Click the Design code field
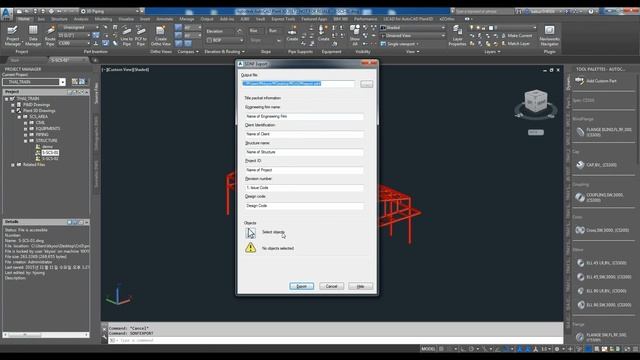 click(304, 206)
